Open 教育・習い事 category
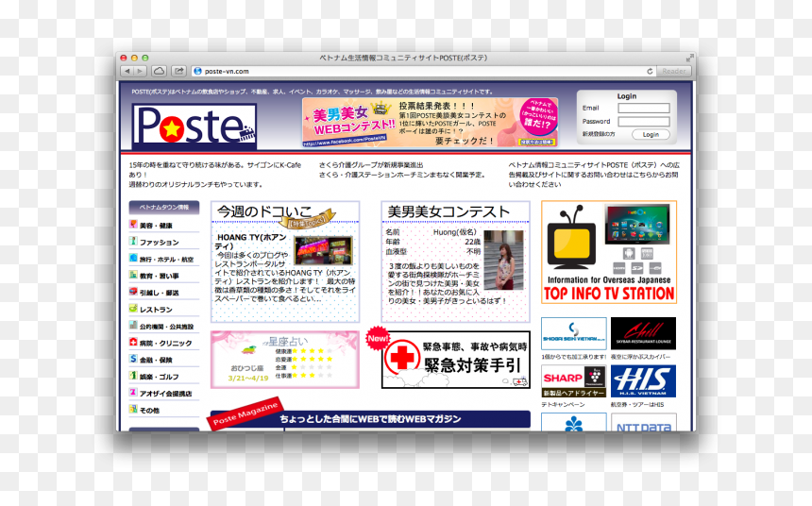The width and height of the screenshot is (812, 506). (x=159, y=276)
